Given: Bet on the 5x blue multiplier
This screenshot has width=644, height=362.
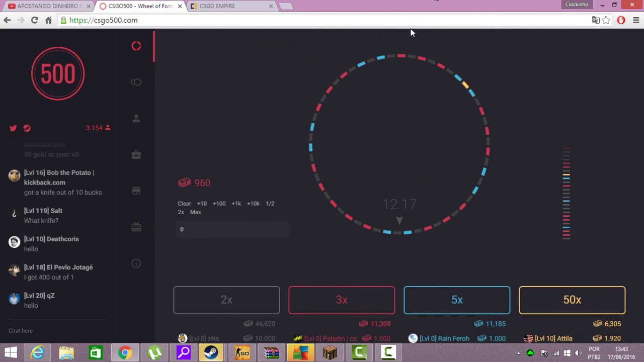Looking at the screenshot, I should click(457, 300).
